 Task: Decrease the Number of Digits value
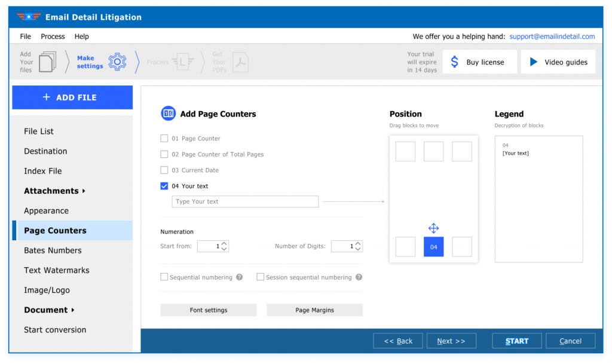[358, 249]
